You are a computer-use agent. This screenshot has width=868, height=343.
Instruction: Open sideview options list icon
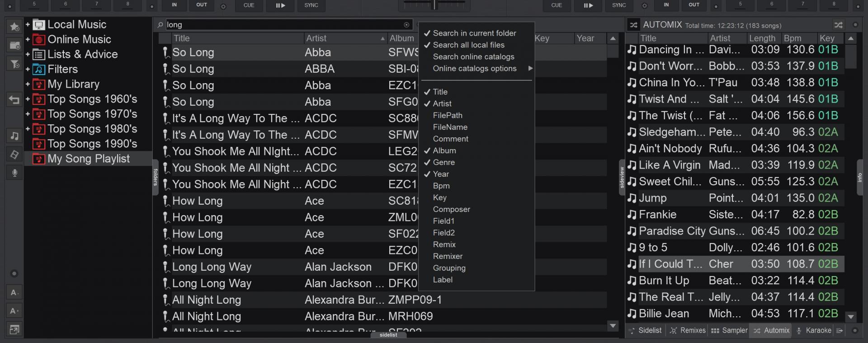pos(840,330)
